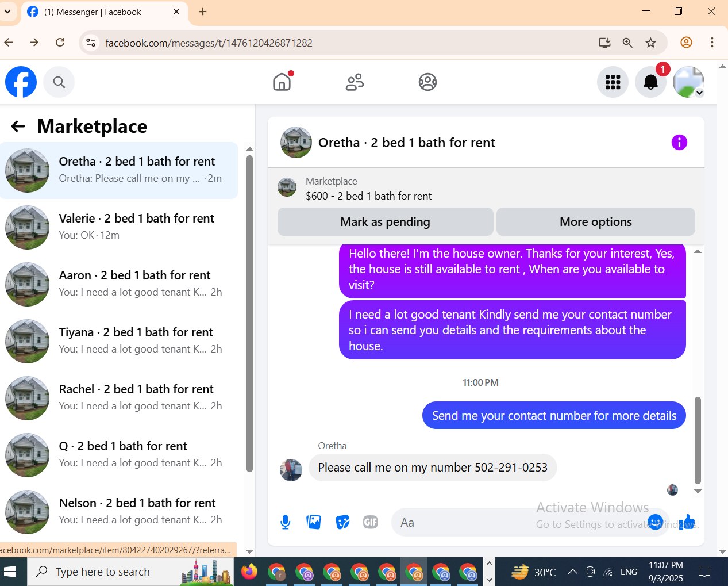The height and width of the screenshot is (586, 728).
Task: Click the ENG language indicator
Action: (x=629, y=572)
